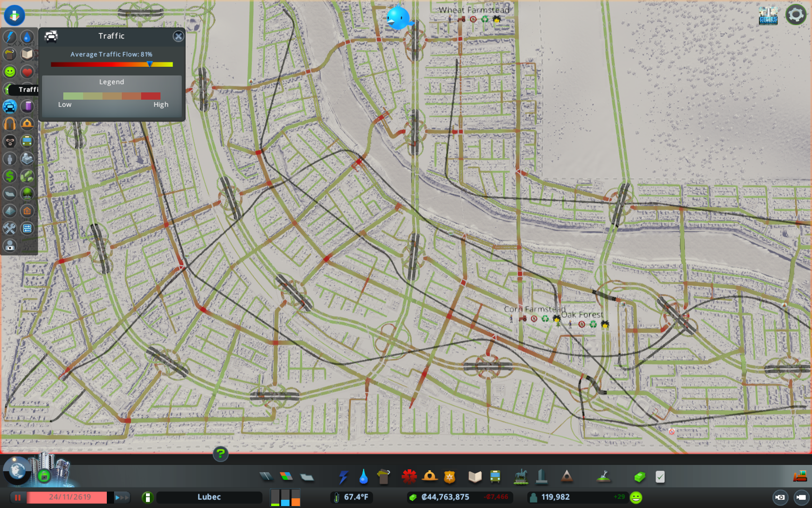
Task: Open the Electricity info view
Action: click(x=10, y=37)
